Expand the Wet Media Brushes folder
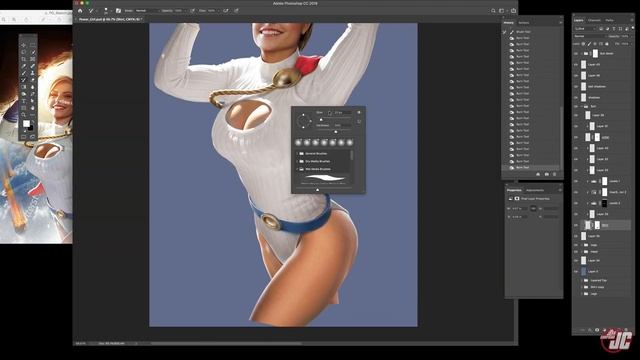The width and height of the screenshot is (640, 360). 297,169
